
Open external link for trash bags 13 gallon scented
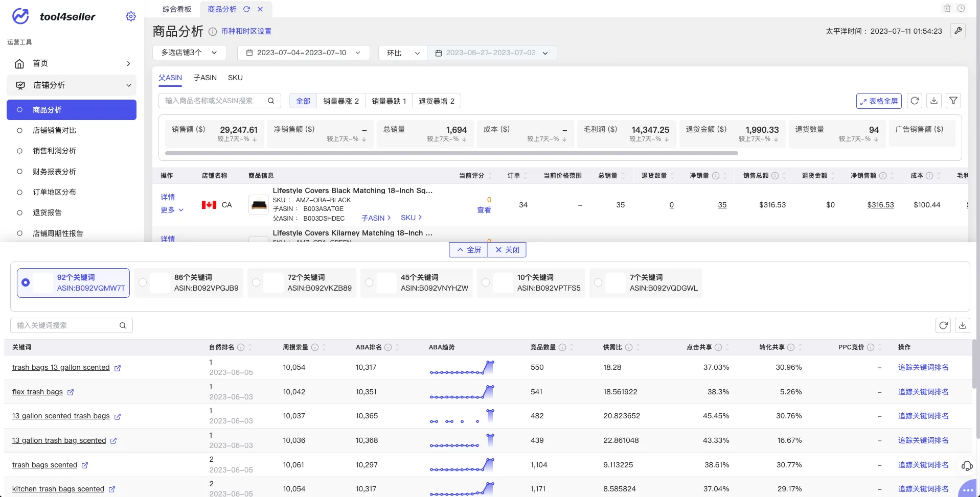pyautogui.click(x=118, y=368)
